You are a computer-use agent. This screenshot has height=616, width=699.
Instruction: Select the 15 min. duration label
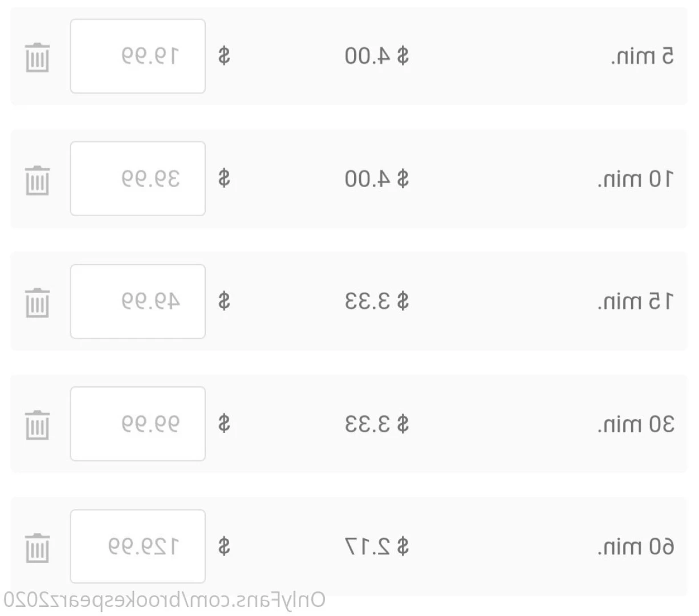[x=636, y=301]
